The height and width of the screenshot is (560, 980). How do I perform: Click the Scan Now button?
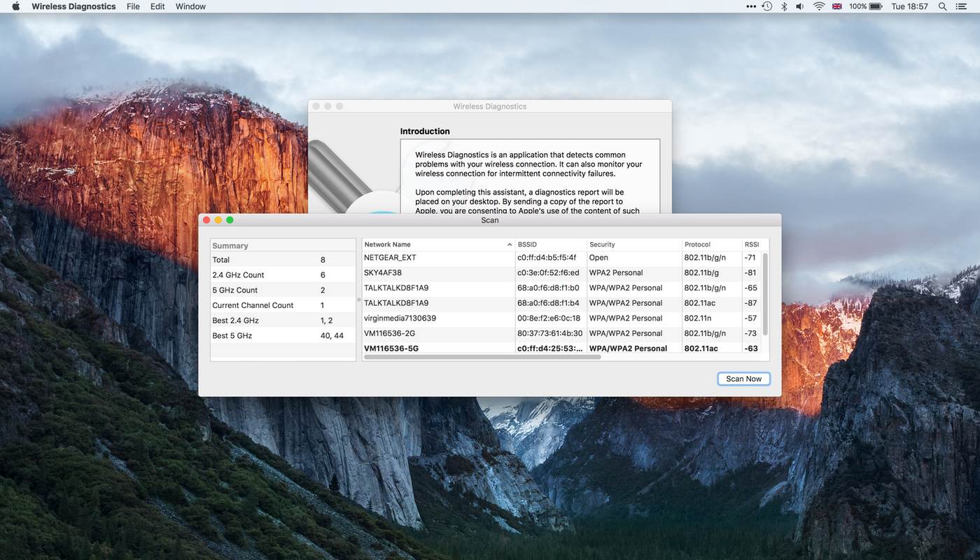pyautogui.click(x=743, y=379)
